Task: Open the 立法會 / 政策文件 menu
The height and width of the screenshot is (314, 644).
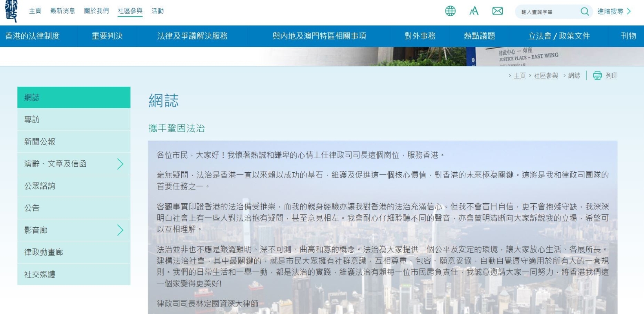Action: (x=558, y=36)
